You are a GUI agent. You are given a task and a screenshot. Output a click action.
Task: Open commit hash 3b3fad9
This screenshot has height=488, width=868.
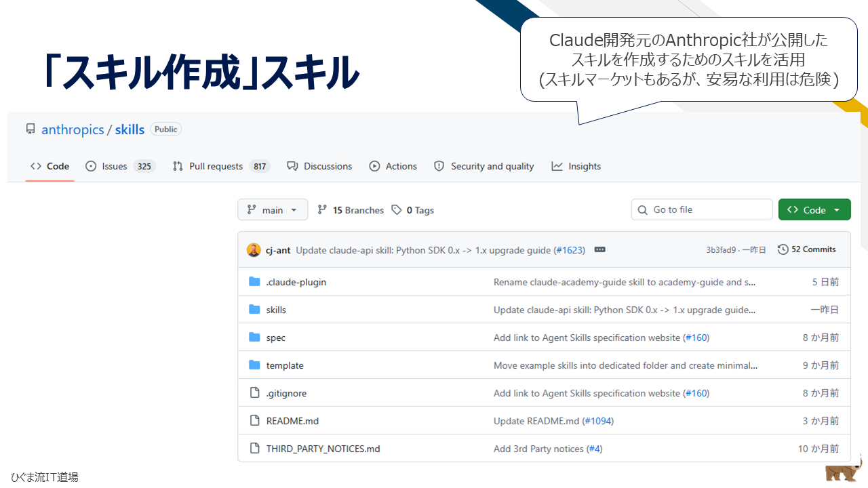tap(721, 250)
